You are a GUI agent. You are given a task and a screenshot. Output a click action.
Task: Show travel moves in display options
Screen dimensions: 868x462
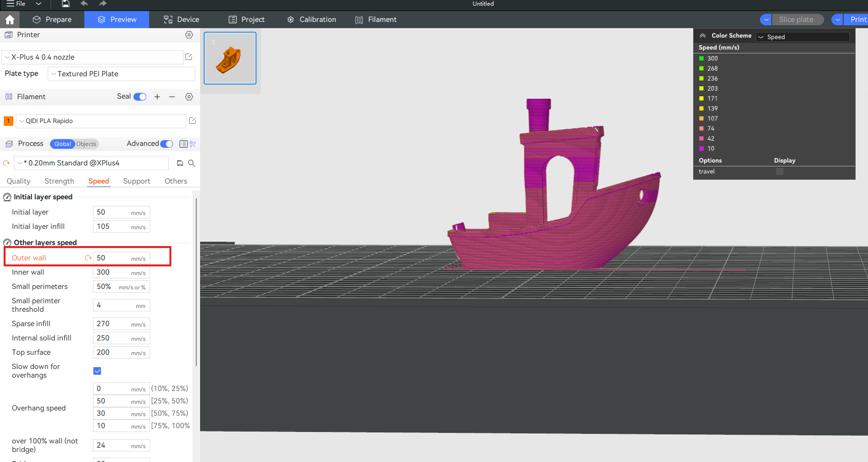[x=779, y=172]
